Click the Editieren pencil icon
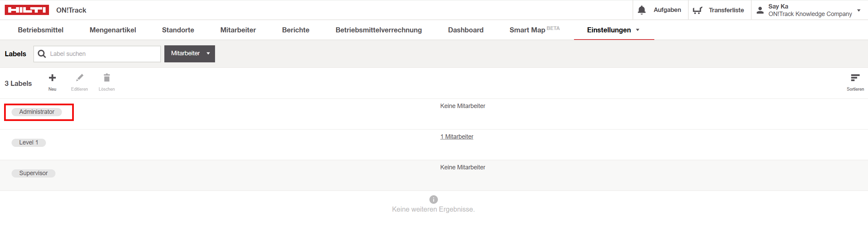The width and height of the screenshot is (868, 229). click(x=80, y=78)
